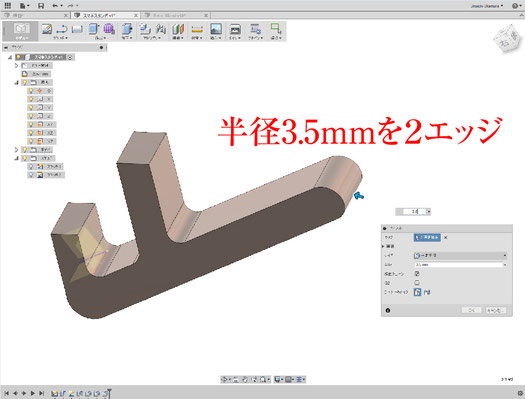Toggle the tangent chain checkbox in fillet dialog
Viewport: 525px width, 399px height.
(x=417, y=274)
